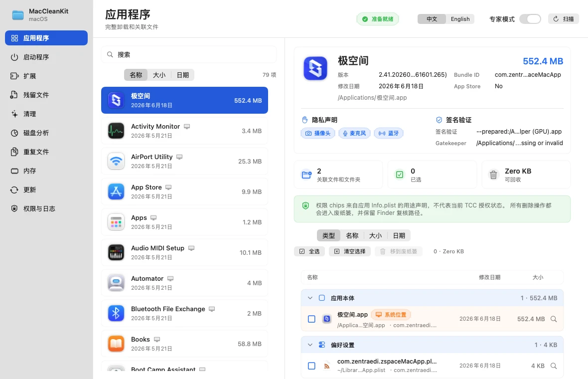Check the com.zentraedi.zspaceMacApp.pl... plist checkbox
Image resolution: width=588 pixels, height=379 pixels.
pyautogui.click(x=311, y=366)
